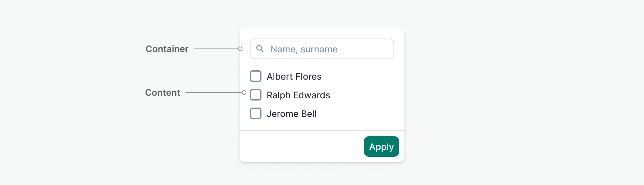Click the "Albert Flores" name label

(294, 76)
